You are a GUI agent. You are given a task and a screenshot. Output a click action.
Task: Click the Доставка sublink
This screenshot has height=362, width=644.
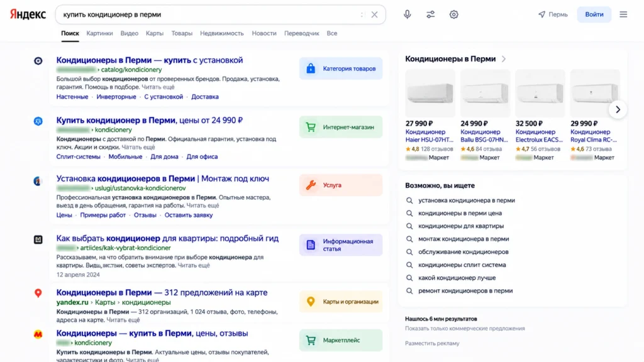[x=205, y=97]
